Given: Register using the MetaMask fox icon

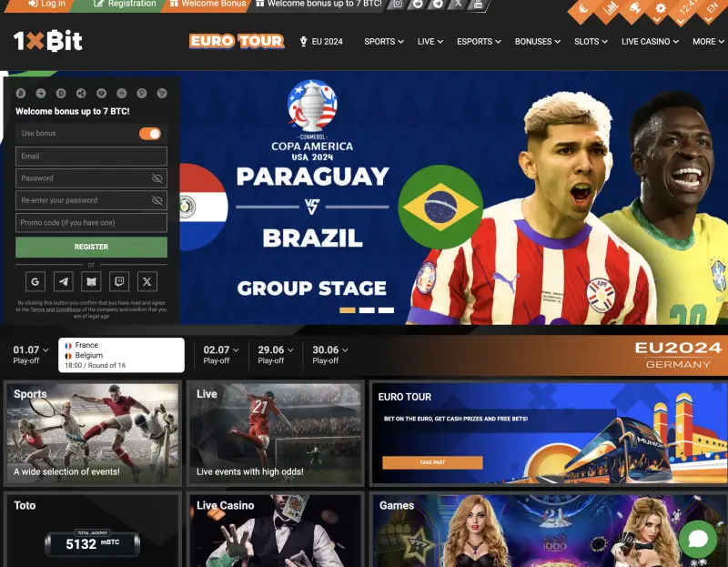Looking at the screenshot, I should [91, 282].
